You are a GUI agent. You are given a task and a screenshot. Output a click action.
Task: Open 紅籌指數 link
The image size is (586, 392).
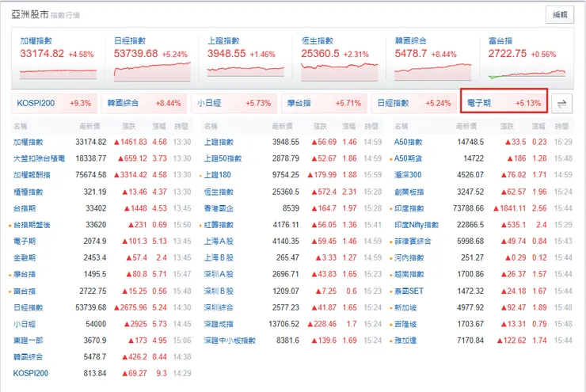[x=219, y=225]
